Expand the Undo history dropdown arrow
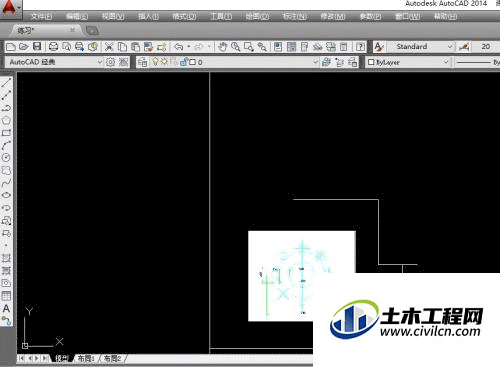 click(189, 47)
